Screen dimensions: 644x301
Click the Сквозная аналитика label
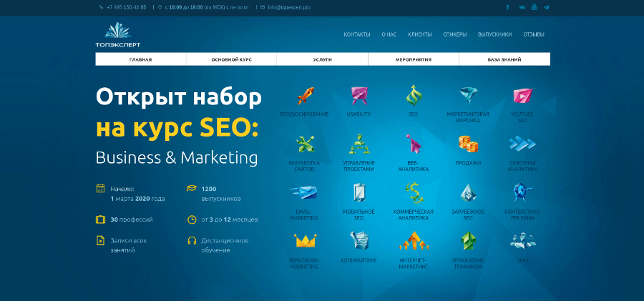522,166
